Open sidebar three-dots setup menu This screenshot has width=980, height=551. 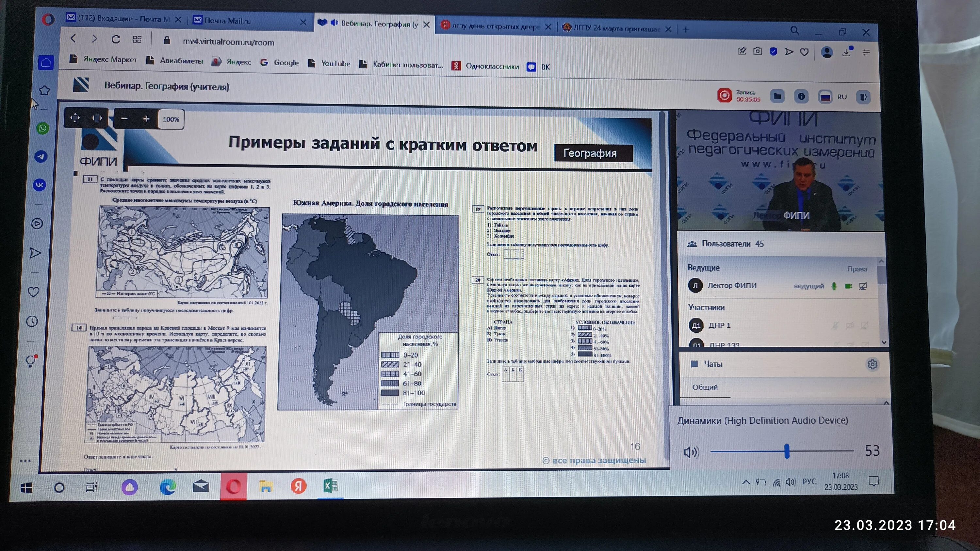[25, 461]
